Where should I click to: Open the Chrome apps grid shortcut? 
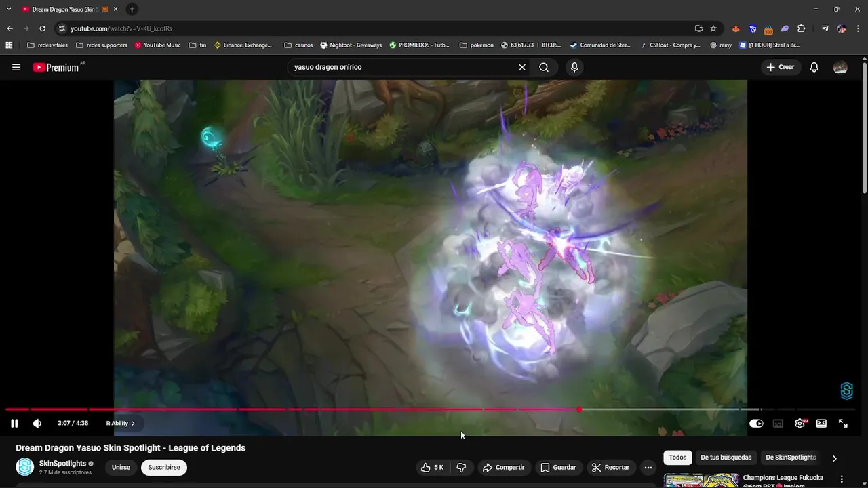point(9,45)
